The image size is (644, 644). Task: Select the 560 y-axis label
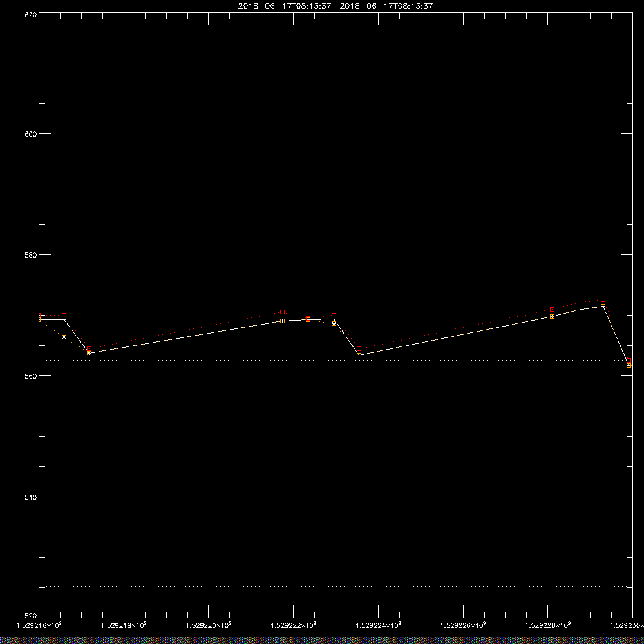click(31, 376)
